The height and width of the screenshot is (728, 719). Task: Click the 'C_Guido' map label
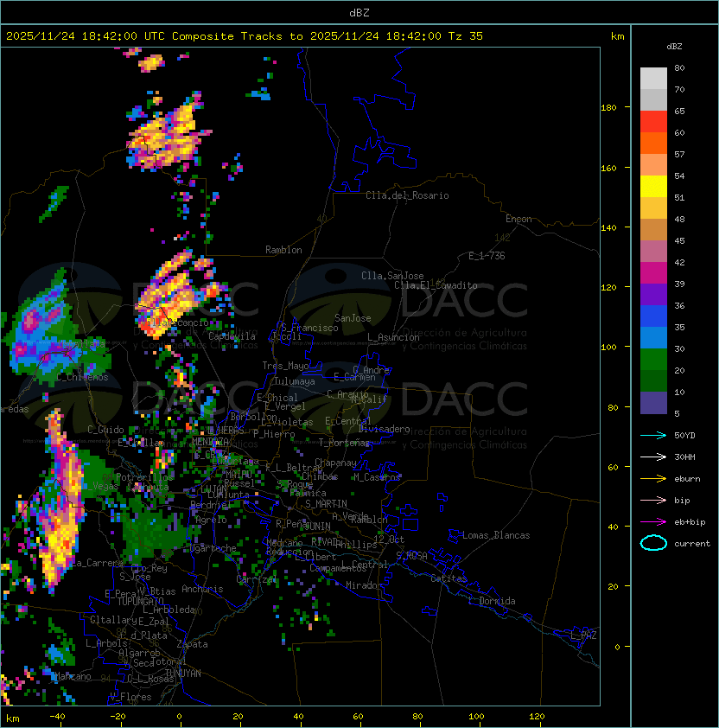105,430
